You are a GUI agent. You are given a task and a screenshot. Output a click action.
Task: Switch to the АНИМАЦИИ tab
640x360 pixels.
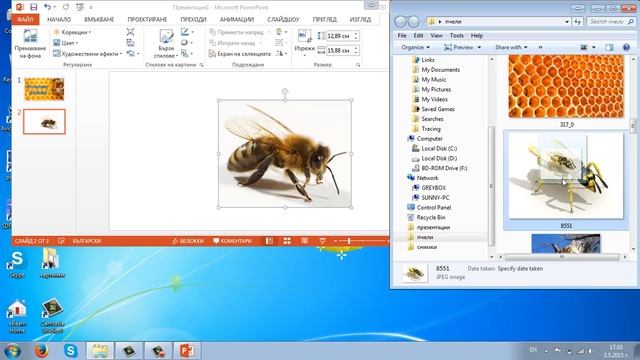pos(237,19)
